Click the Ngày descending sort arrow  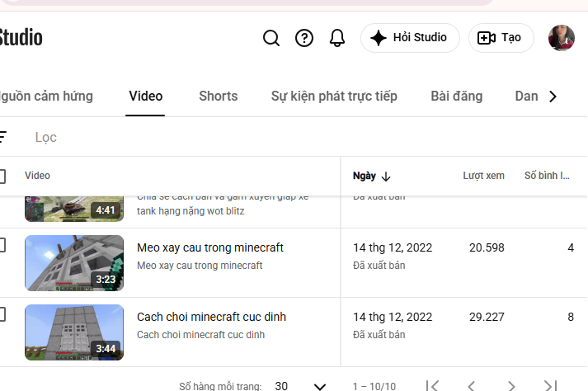[386, 177]
